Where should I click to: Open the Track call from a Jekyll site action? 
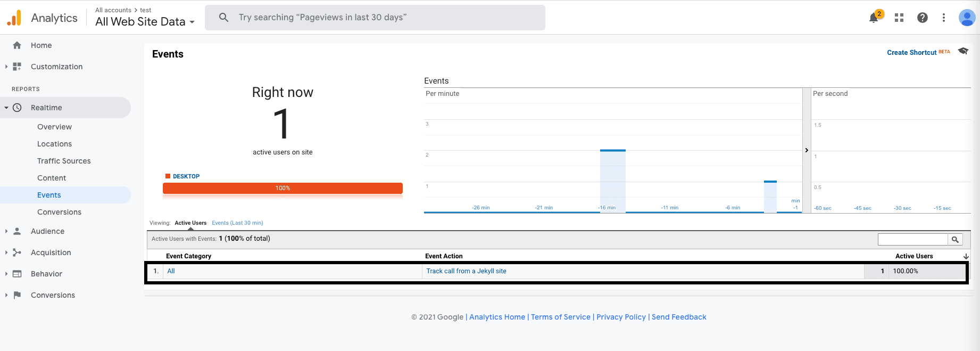pos(466,271)
